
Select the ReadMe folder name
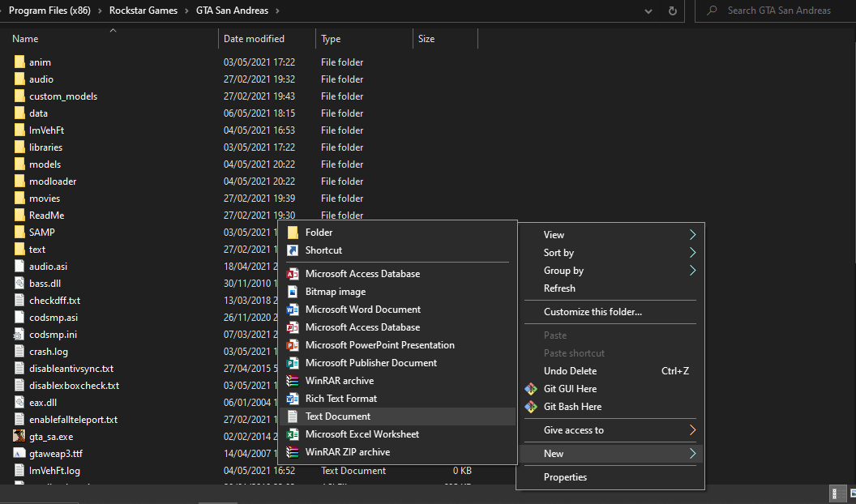point(46,216)
